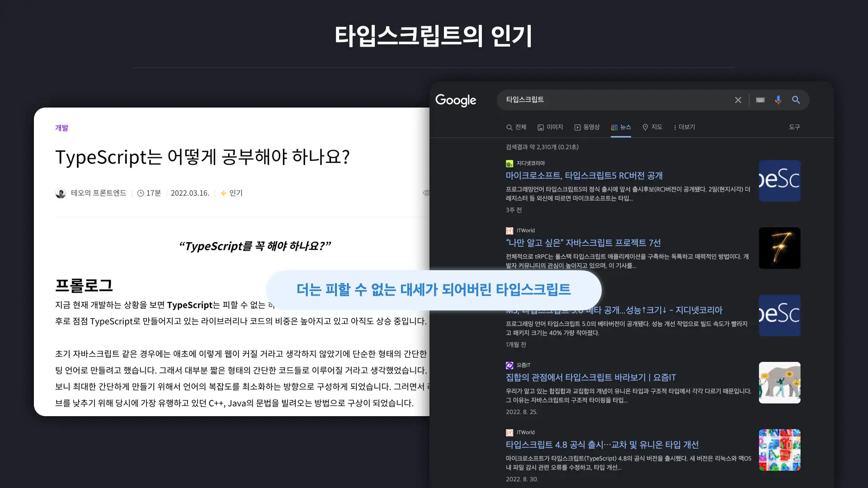Open the 도구 search tools
This screenshot has width=868, height=488.
pos(794,127)
